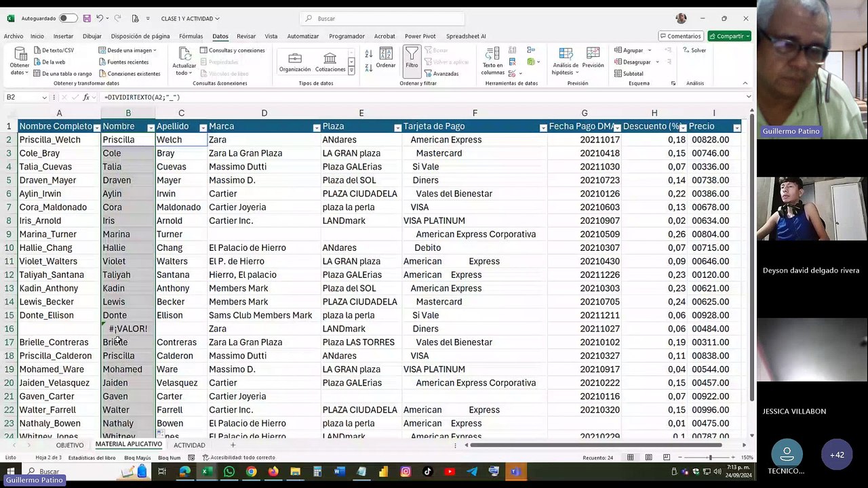Switch to the Revisar ribbon tab
868x488 pixels.
tap(246, 36)
